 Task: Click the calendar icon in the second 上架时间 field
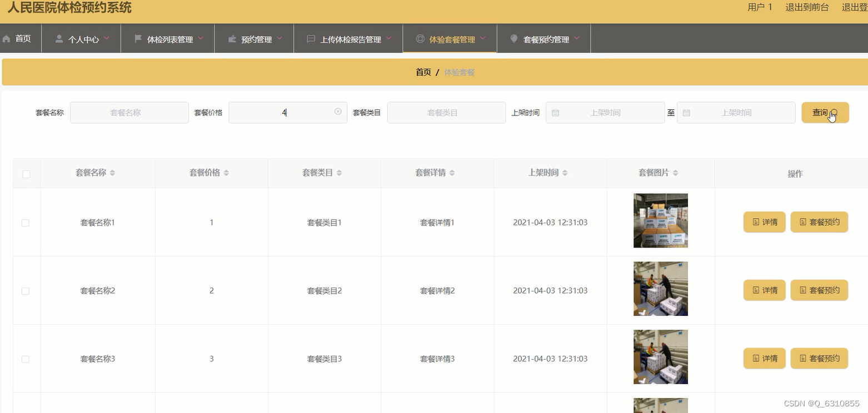pos(686,113)
